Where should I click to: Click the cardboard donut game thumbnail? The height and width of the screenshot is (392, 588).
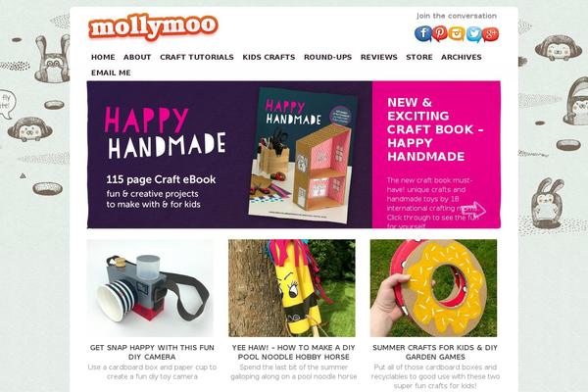433,288
